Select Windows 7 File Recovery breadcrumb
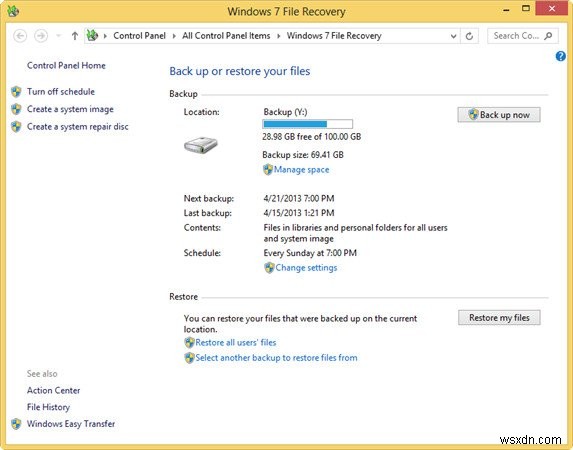 [x=334, y=35]
